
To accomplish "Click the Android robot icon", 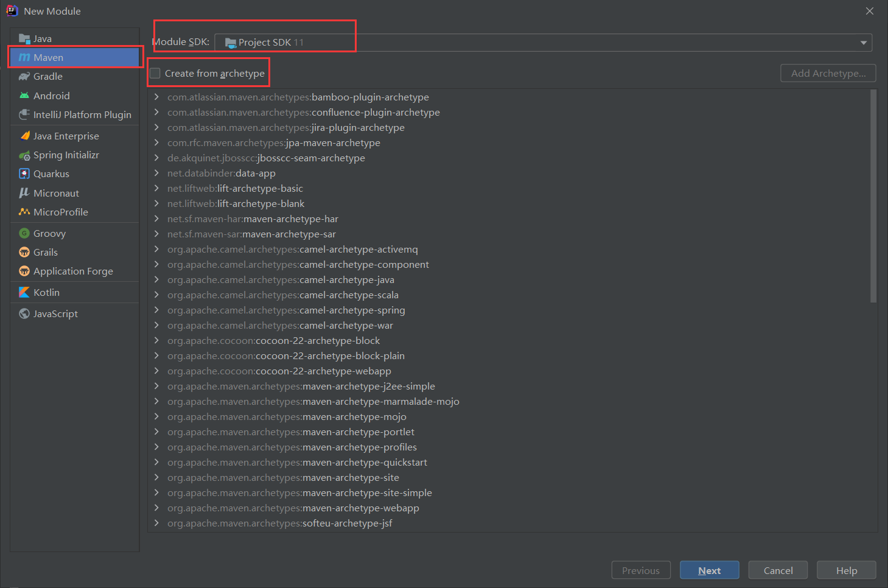I will point(24,96).
